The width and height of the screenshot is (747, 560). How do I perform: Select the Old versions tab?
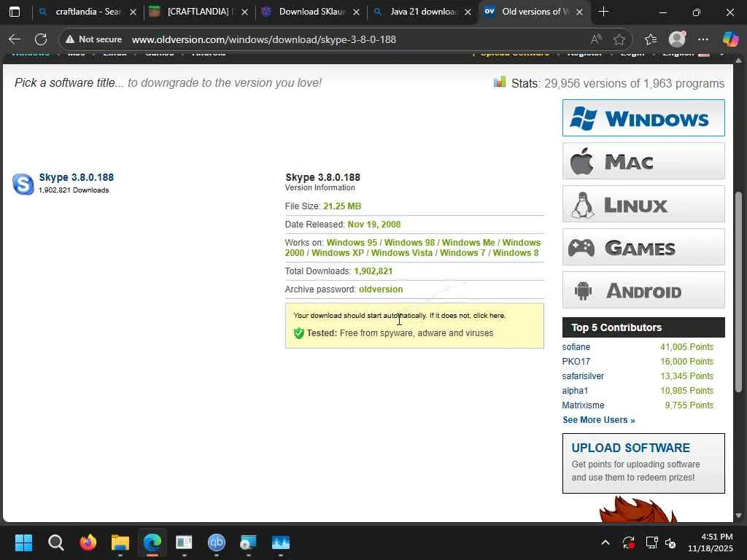[533, 12]
